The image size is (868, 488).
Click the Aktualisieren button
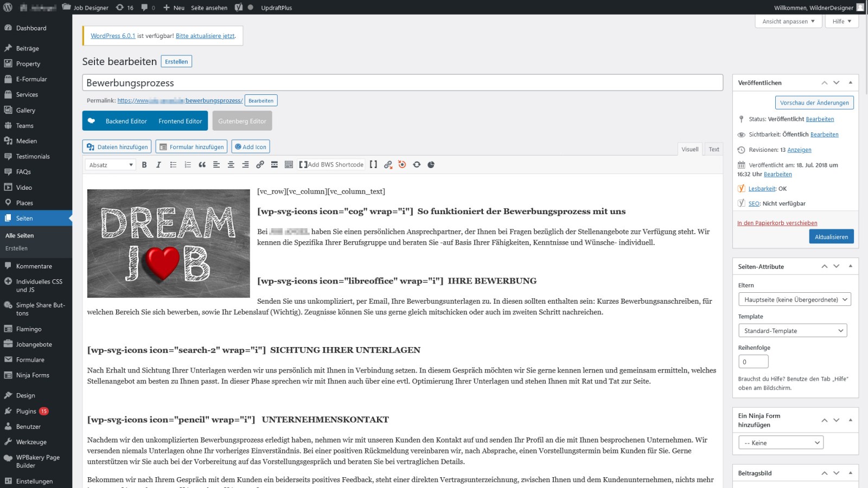point(831,236)
